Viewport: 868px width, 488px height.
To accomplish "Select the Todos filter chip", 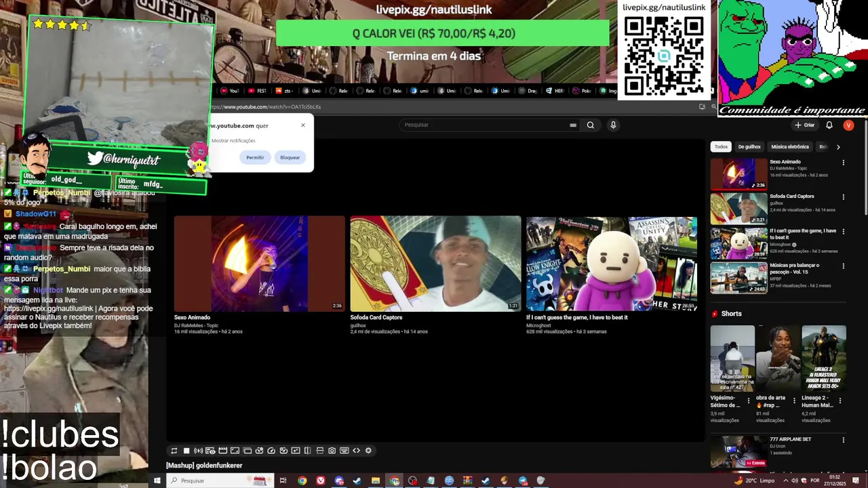I will point(721,146).
